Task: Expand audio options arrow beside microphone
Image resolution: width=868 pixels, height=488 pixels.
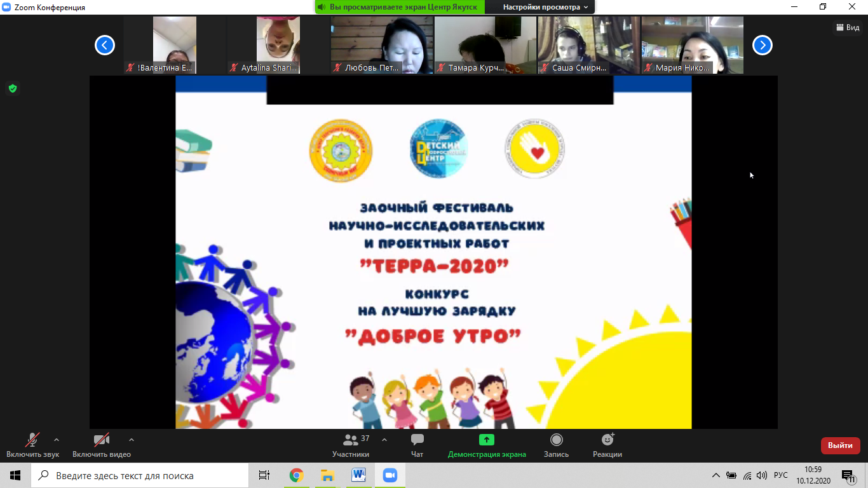Action: click(x=57, y=440)
